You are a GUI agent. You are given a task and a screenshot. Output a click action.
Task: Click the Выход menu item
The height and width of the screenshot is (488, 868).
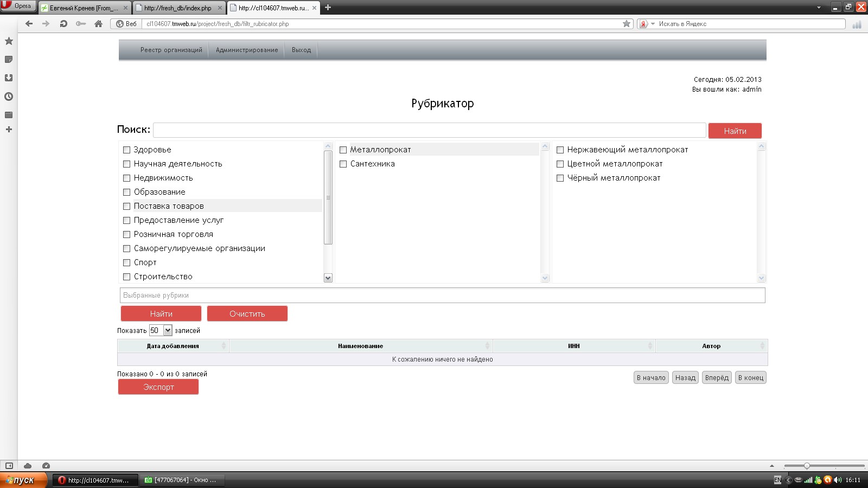click(x=301, y=50)
